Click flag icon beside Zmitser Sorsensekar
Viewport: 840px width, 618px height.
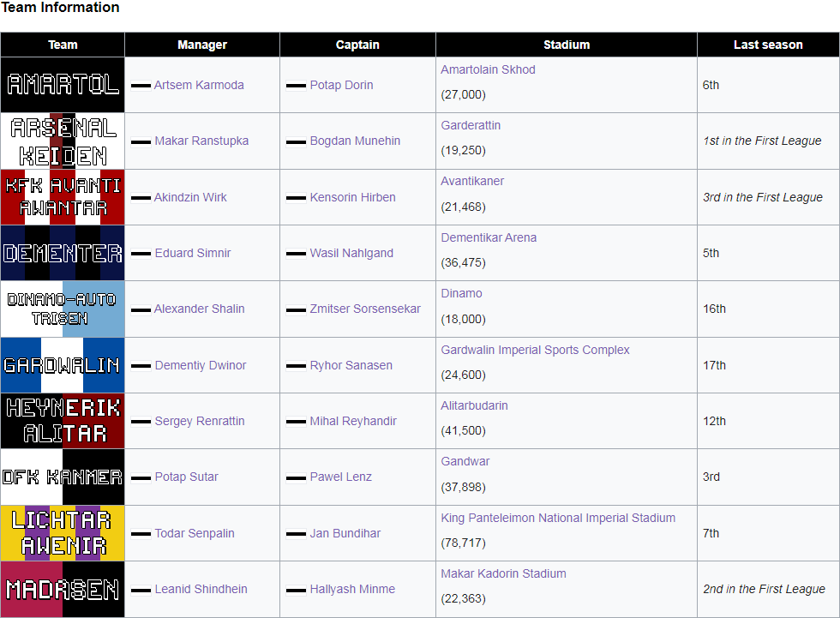click(297, 309)
